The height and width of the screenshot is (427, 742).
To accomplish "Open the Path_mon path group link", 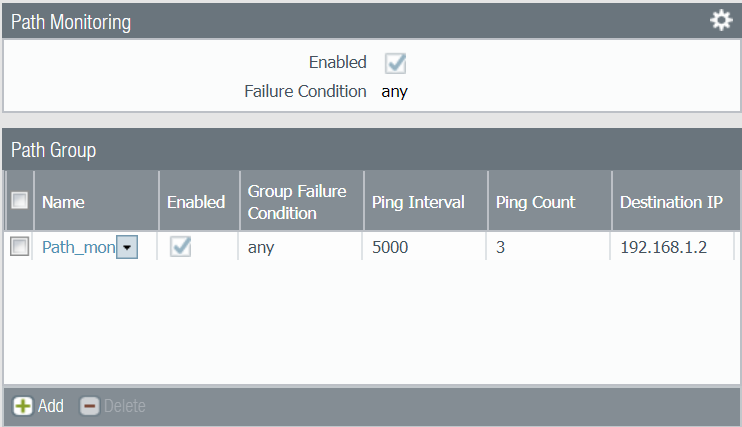I will coord(78,248).
